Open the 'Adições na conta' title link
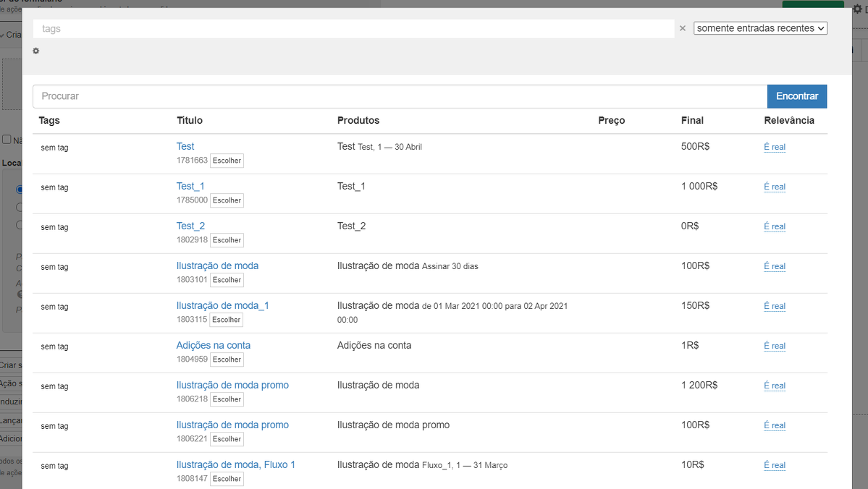 (213, 345)
